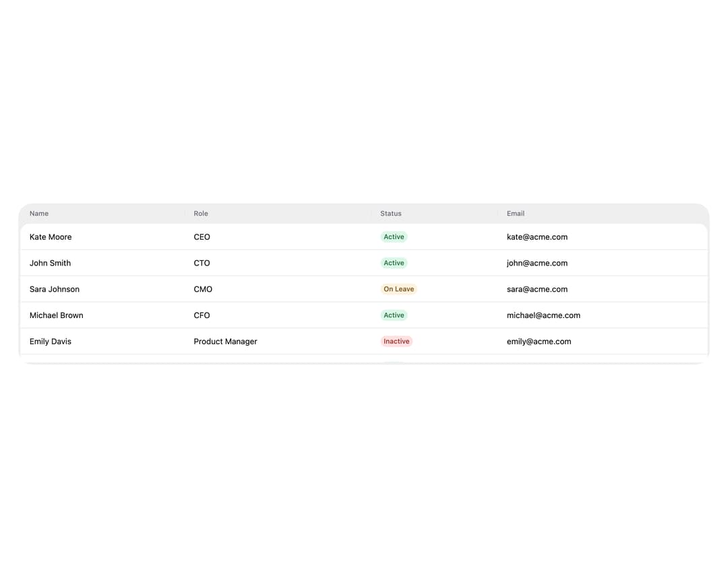Select the john@acme.com email
The width and height of the screenshot is (728, 568).
[x=537, y=263]
